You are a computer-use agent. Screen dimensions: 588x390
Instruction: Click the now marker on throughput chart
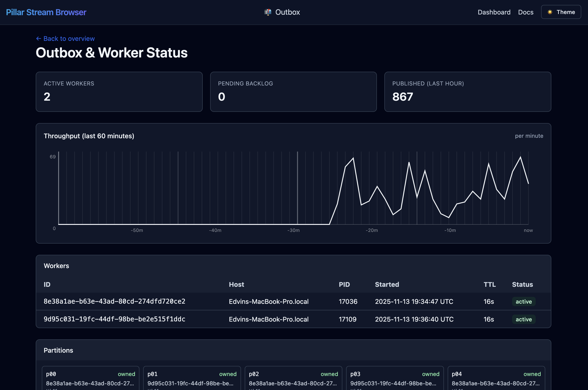pos(528,230)
